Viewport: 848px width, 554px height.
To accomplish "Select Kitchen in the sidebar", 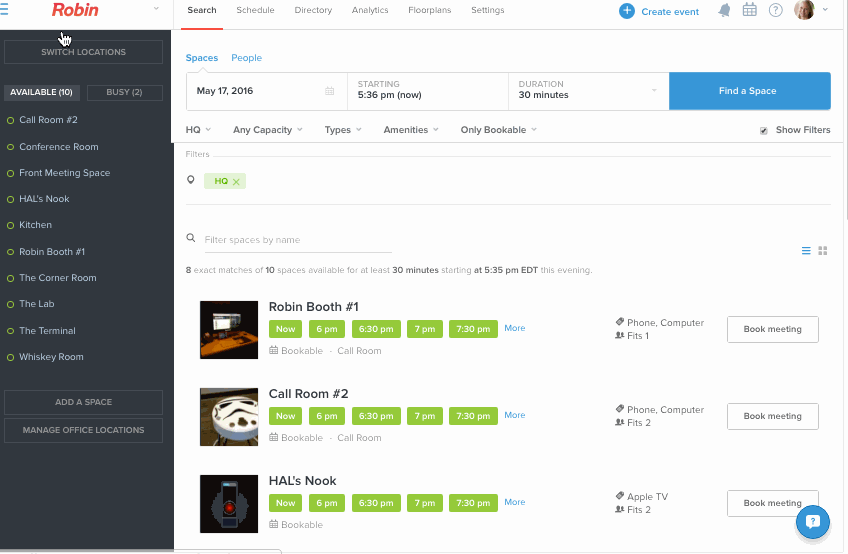I will [x=35, y=225].
